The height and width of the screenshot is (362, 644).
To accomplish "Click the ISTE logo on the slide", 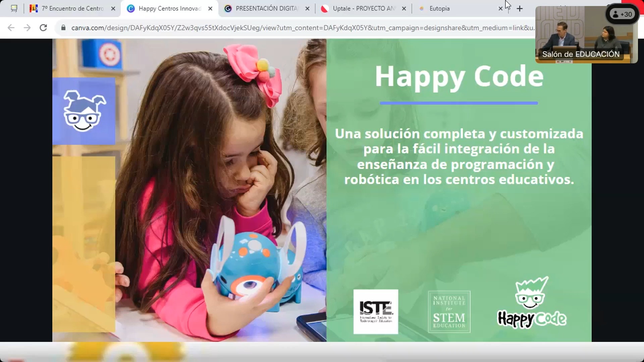I will click(x=376, y=311).
